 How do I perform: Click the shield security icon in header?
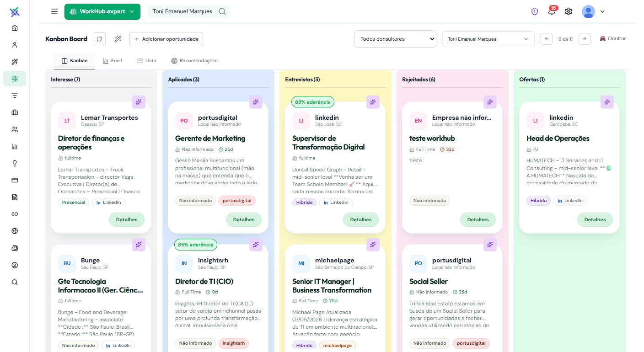tap(535, 11)
